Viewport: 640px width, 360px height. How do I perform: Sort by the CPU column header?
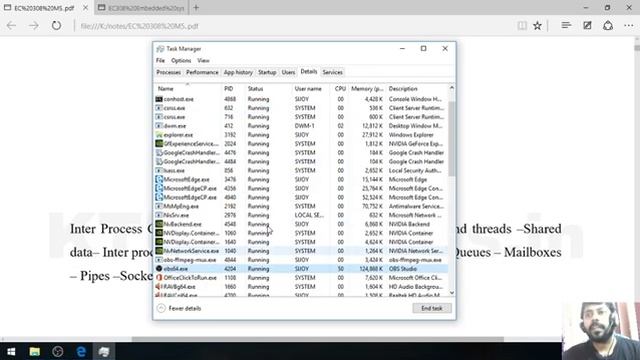(340, 89)
